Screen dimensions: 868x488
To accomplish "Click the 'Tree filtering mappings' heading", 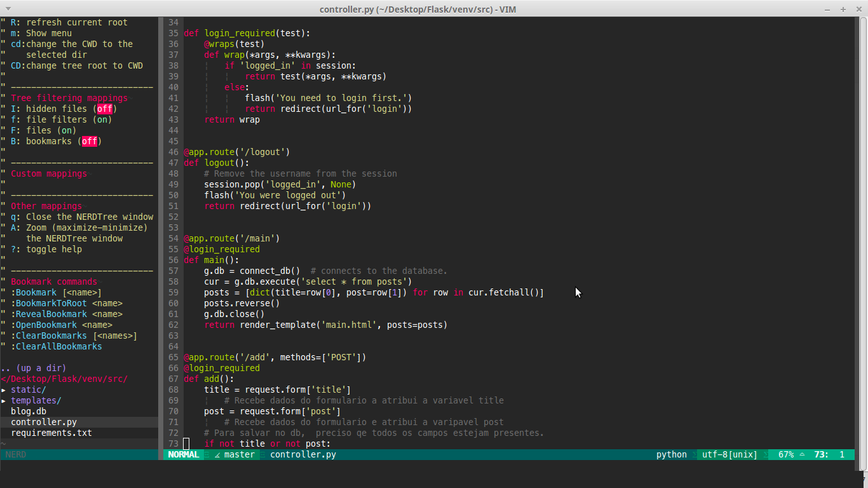I will (69, 98).
